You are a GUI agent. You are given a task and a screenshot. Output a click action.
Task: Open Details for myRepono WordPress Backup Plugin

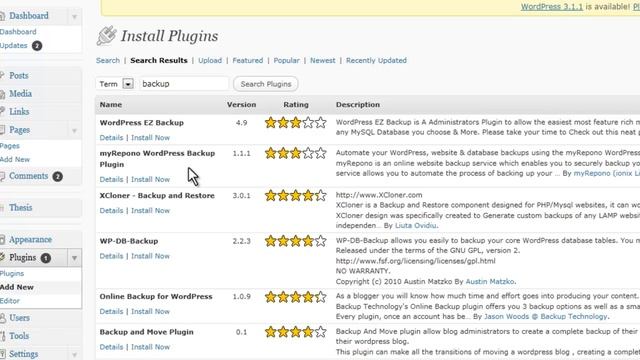(111, 179)
